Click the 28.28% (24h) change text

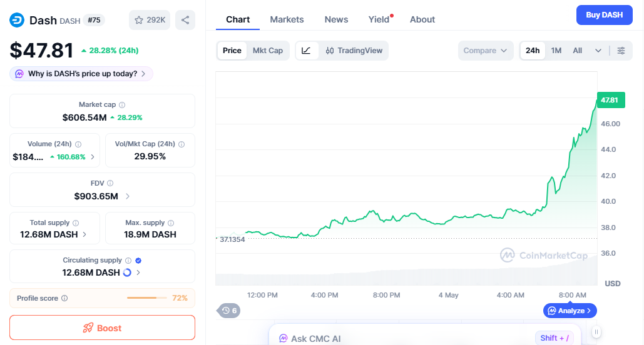(x=114, y=51)
